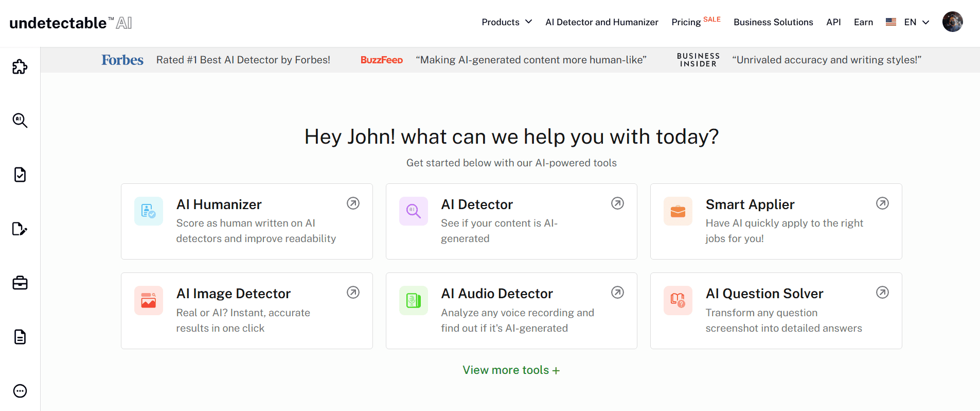The height and width of the screenshot is (411, 980).
Task: Click the AI Audio Detector arrow icon
Action: click(x=617, y=293)
